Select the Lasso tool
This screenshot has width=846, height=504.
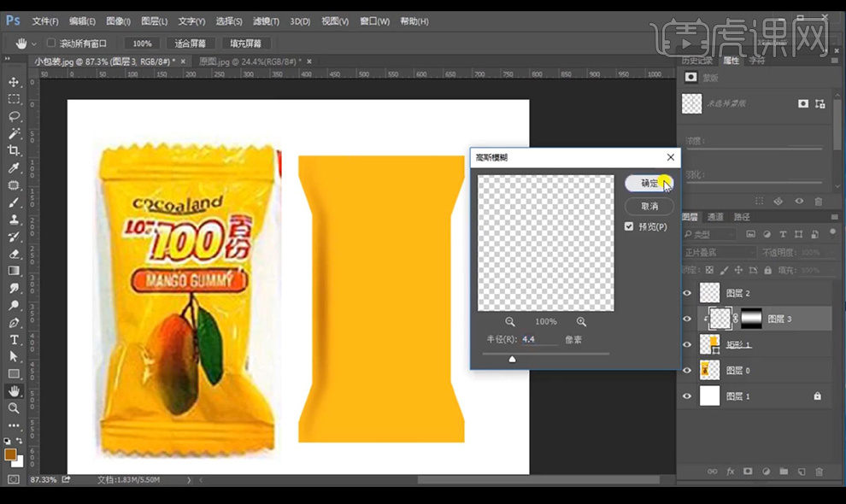14,116
